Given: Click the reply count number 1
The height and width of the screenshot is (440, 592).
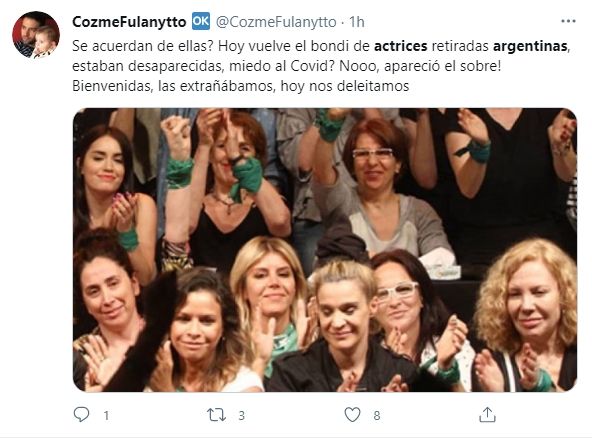Looking at the screenshot, I should [x=106, y=416].
